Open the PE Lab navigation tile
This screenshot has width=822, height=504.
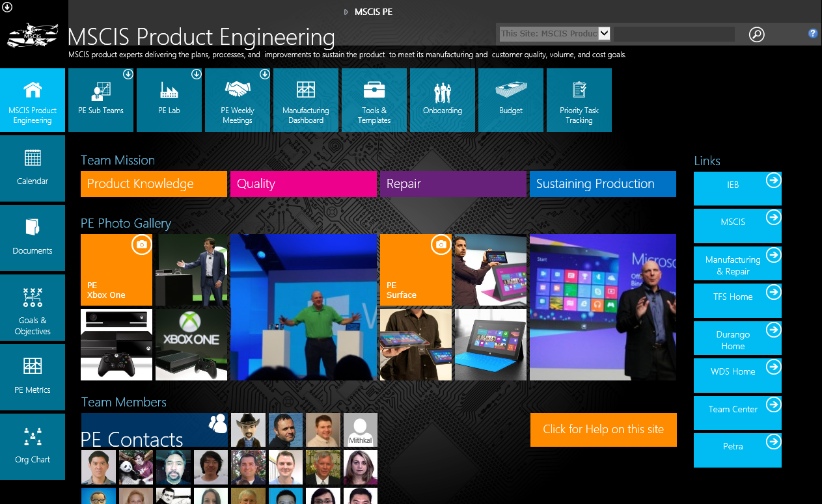[169, 100]
